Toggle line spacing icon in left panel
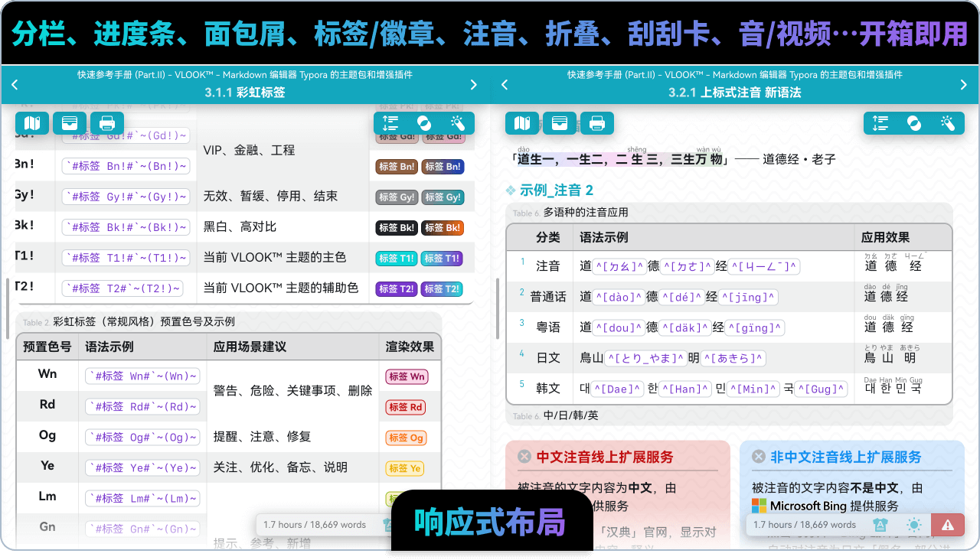Screen dimensions: 980x560 click(390, 123)
